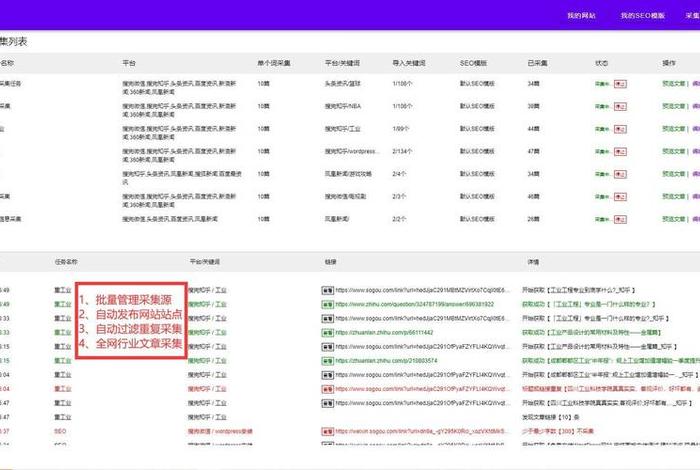Open the red weixin.sogou.com link
Viewport: 700px width, 470px height.
point(422,432)
